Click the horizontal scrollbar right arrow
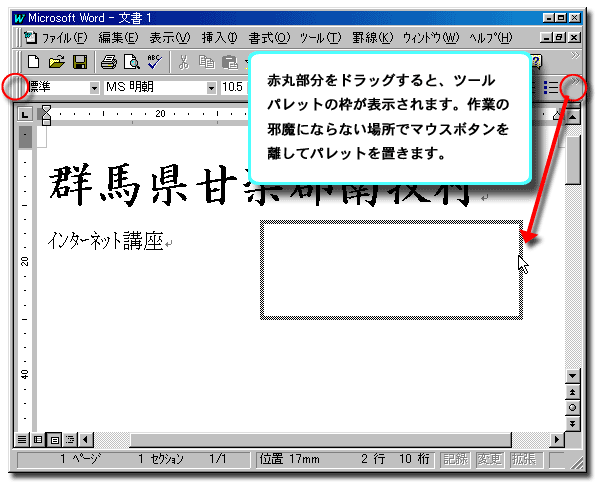Image resolution: width=600 pixels, height=488 pixels. pyautogui.click(x=557, y=439)
